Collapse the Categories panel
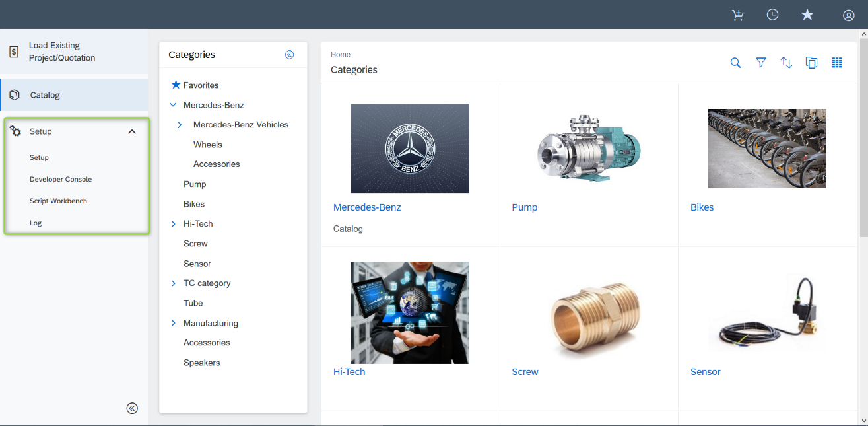The image size is (868, 426). tap(289, 55)
